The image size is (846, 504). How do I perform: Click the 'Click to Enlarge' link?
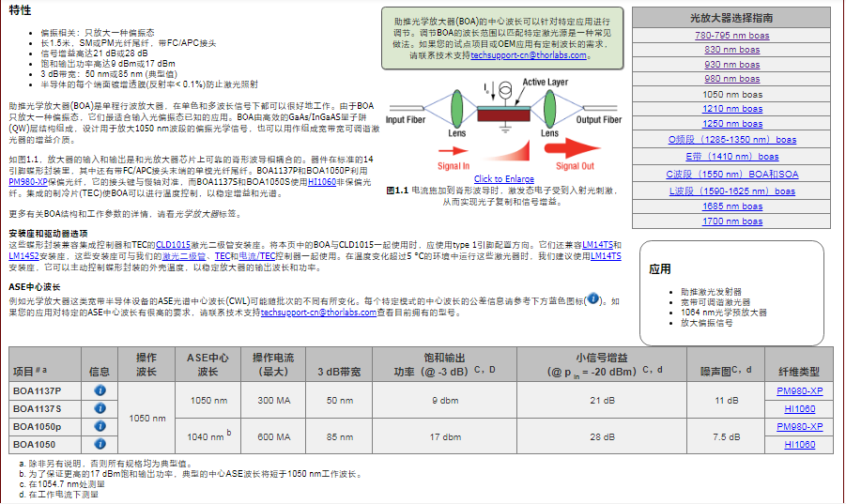coord(503,179)
